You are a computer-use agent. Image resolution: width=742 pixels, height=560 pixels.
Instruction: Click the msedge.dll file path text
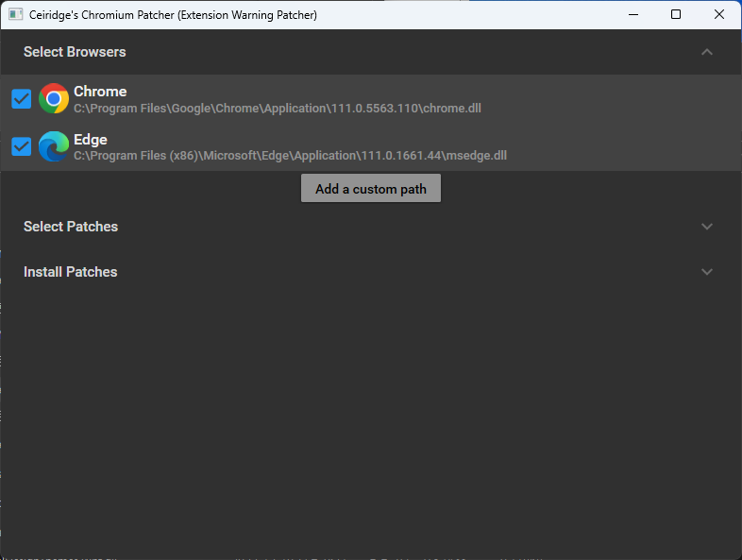pos(290,156)
